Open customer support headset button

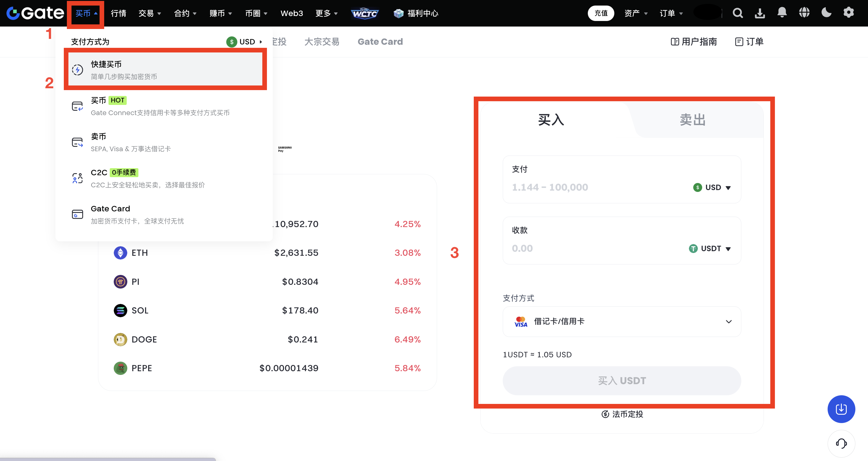pos(841,443)
